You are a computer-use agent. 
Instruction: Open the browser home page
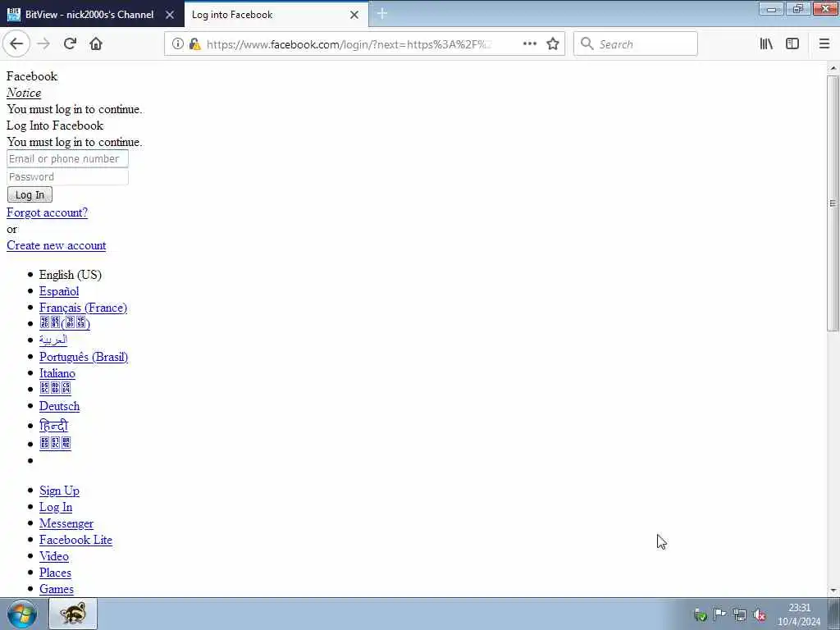[96, 44]
